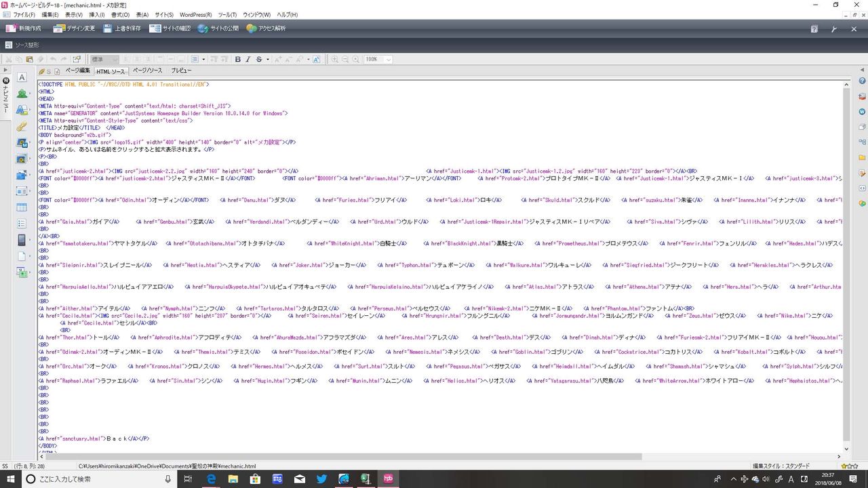
Task: Click the Windows Start button
Action: tap(10, 479)
